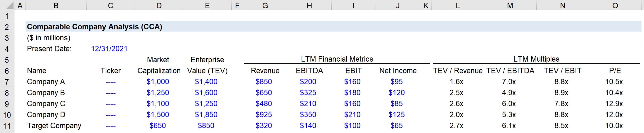Click the Company B name cell
This screenshot has height=133, width=644.
pyautogui.click(x=46, y=93)
